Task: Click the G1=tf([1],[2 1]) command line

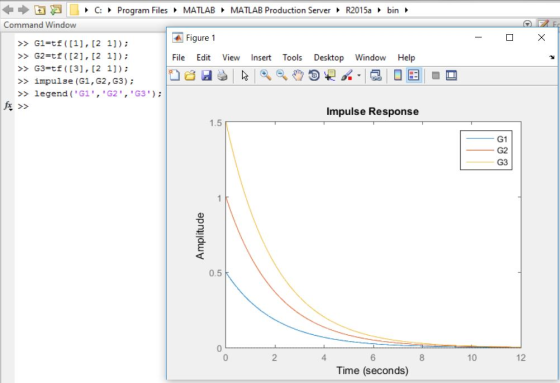Action: (x=81, y=44)
